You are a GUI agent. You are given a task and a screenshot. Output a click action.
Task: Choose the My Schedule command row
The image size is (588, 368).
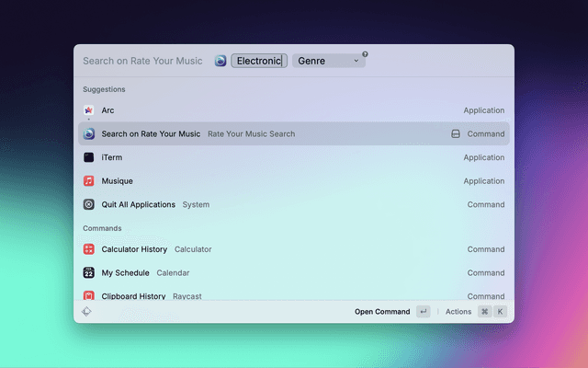click(276, 273)
